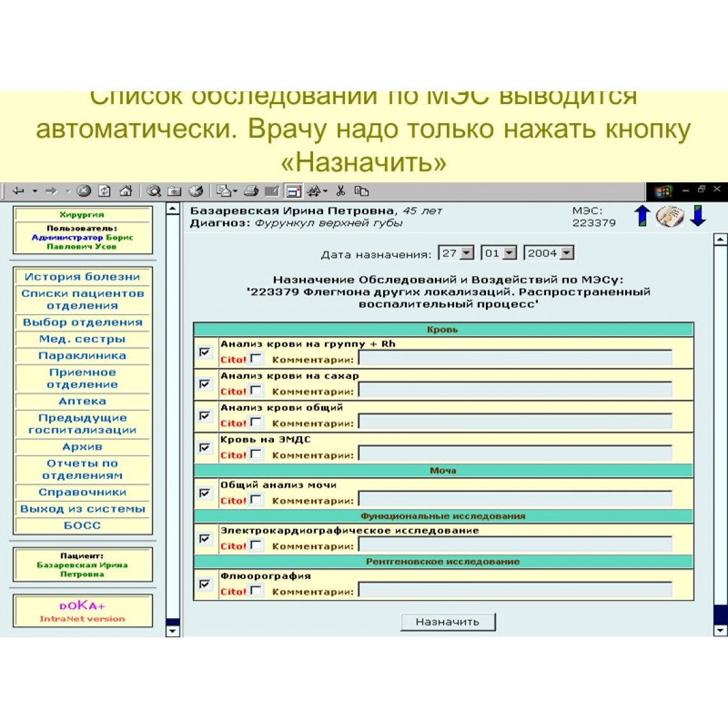Enable Cito! for Анализ крови общий
The width and height of the screenshot is (728, 728).
(256, 422)
